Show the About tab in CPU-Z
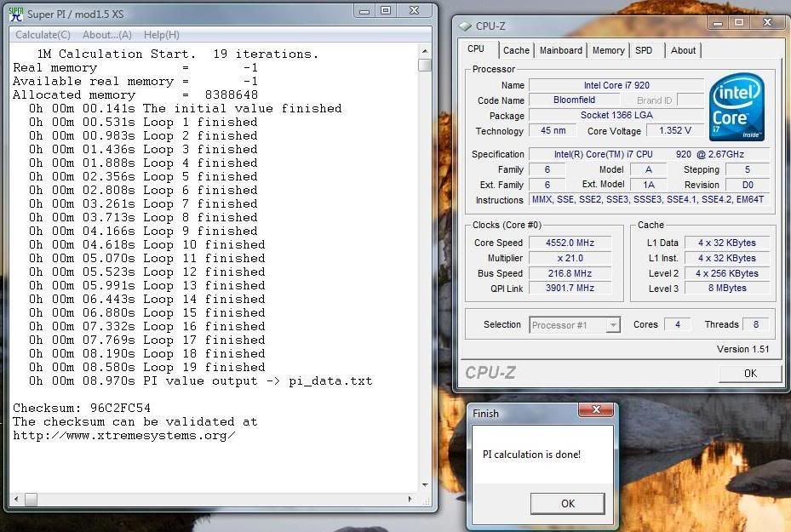This screenshot has width=791, height=532. click(x=683, y=50)
